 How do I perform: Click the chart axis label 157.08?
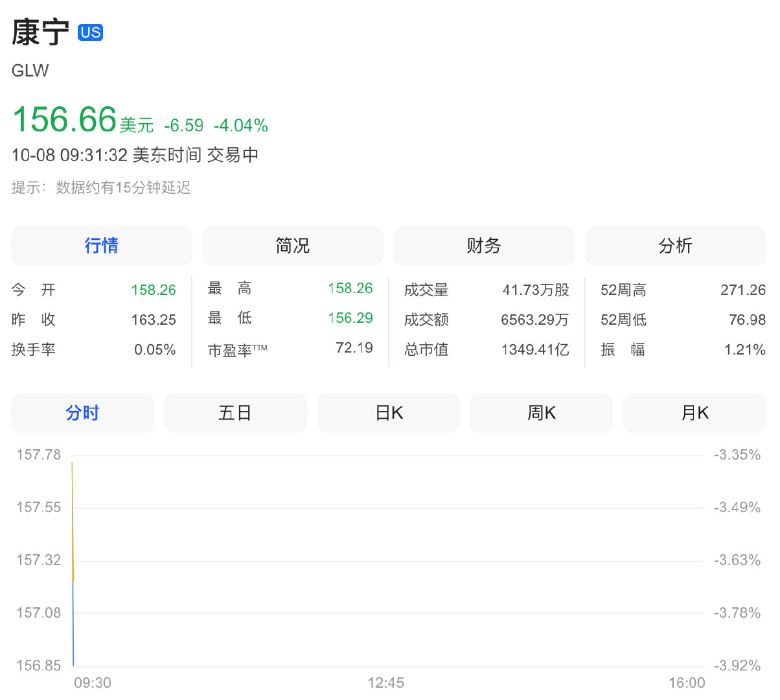38,612
